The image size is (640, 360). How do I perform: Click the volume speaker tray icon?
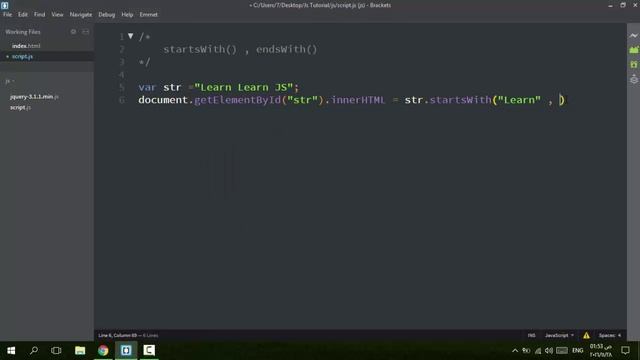(x=549, y=351)
